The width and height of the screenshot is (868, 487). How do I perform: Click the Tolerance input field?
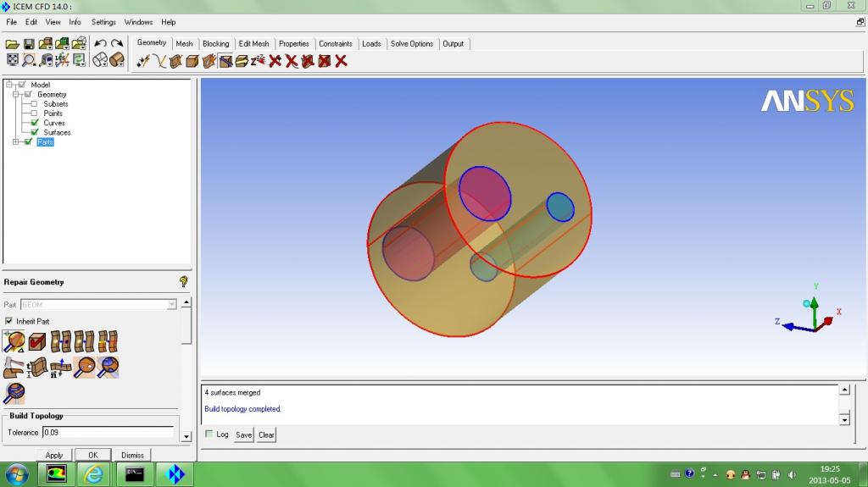[x=108, y=432]
